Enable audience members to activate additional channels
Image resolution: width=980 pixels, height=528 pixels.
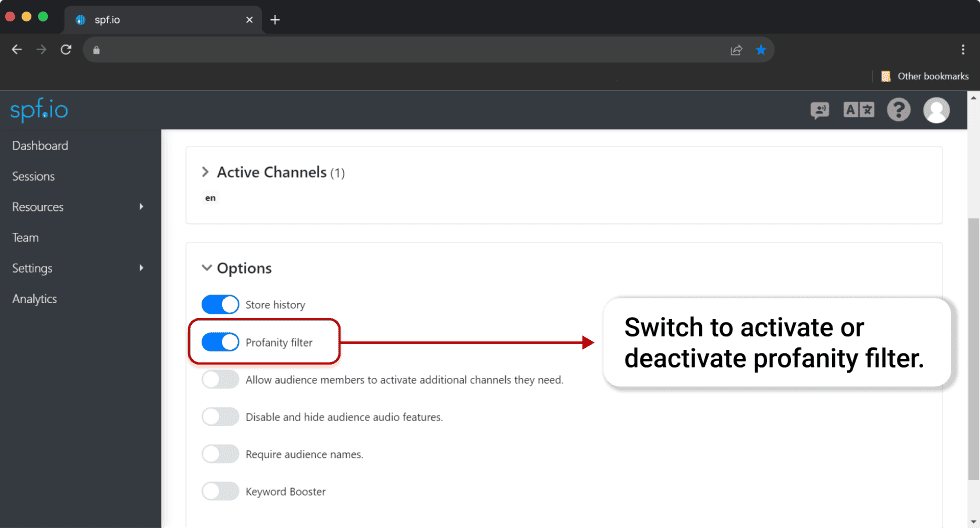click(x=220, y=379)
